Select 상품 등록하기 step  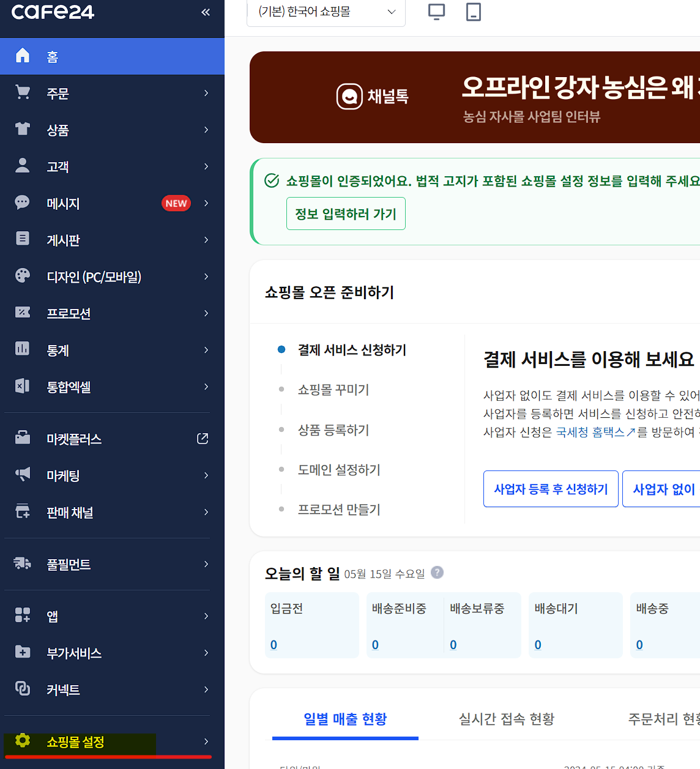pyautogui.click(x=333, y=430)
